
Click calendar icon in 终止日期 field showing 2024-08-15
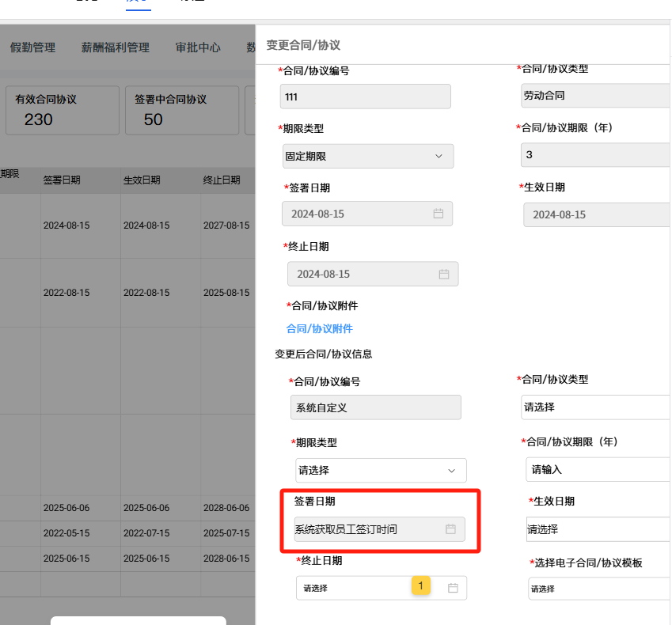click(x=443, y=274)
